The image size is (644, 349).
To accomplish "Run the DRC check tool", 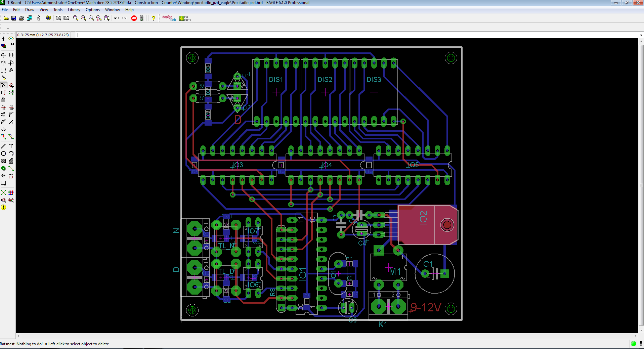I will tap(11, 200).
